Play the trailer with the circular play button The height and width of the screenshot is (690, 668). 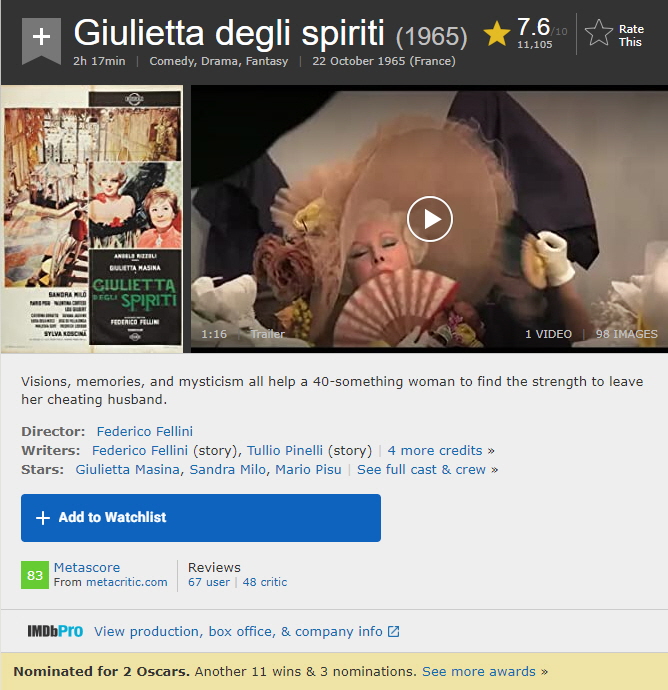(429, 219)
